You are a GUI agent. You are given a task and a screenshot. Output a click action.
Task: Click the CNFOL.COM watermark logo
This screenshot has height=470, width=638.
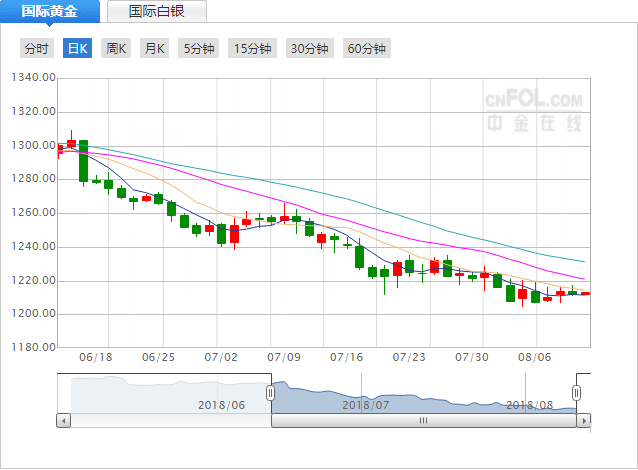[x=534, y=110]
